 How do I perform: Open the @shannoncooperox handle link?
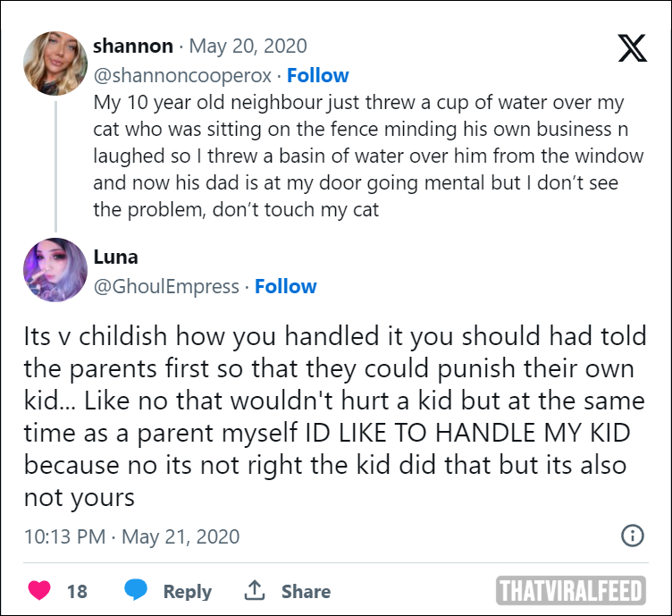point(182,76)
